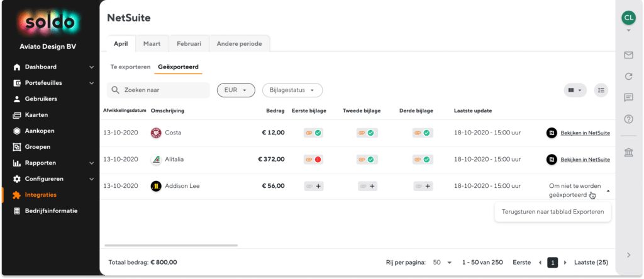Click the CL user avatar
Viewport: 644px width, 279px height.
[x=628, y=18]
